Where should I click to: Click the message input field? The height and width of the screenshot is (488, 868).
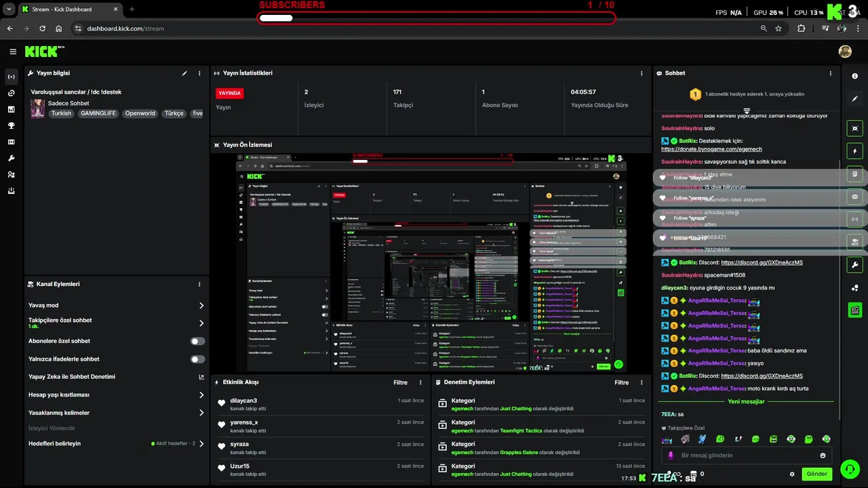tap(746, 455)
